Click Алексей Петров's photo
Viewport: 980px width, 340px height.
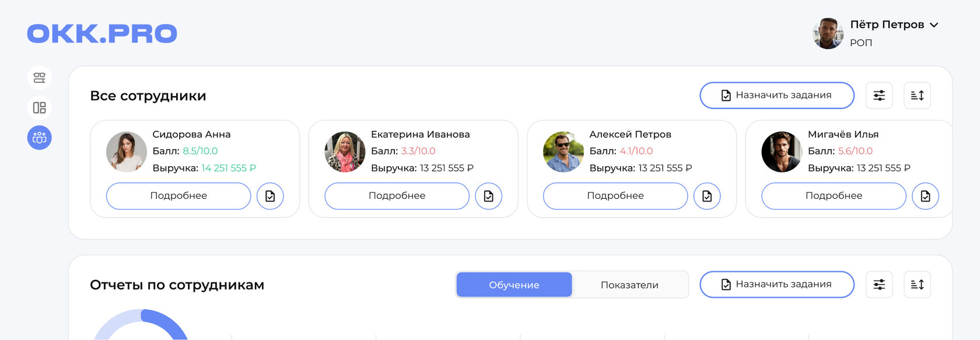563,152
